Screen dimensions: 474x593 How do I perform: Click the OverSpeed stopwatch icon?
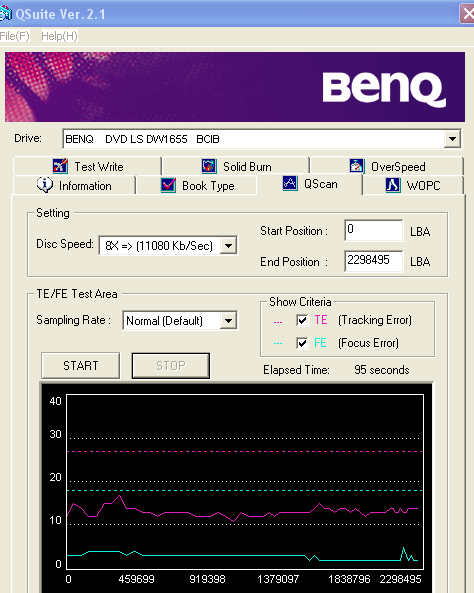357,166
